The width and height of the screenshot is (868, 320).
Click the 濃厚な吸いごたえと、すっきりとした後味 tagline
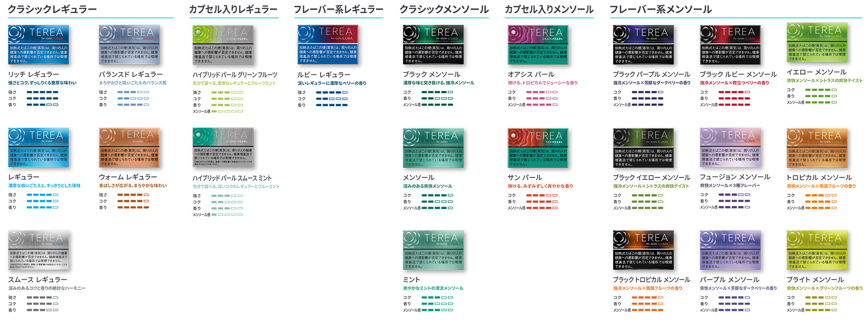pyautogui.click(x=44, y=186)
